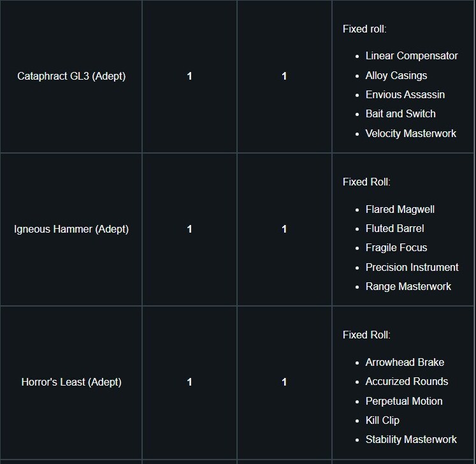The image size is (476, 464).
Task: Click the Range Masterwork list item
Action: tap(408, 286)
